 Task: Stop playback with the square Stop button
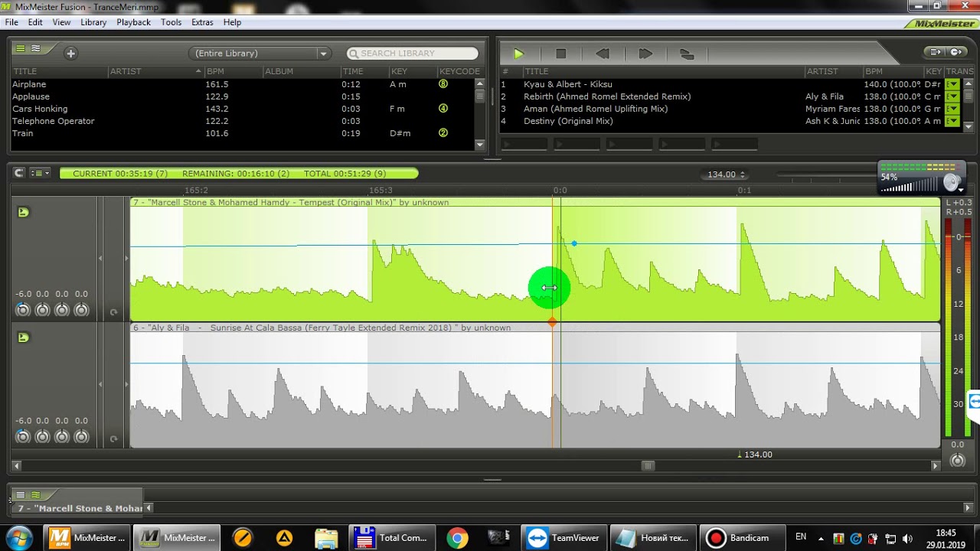(560, 54)
